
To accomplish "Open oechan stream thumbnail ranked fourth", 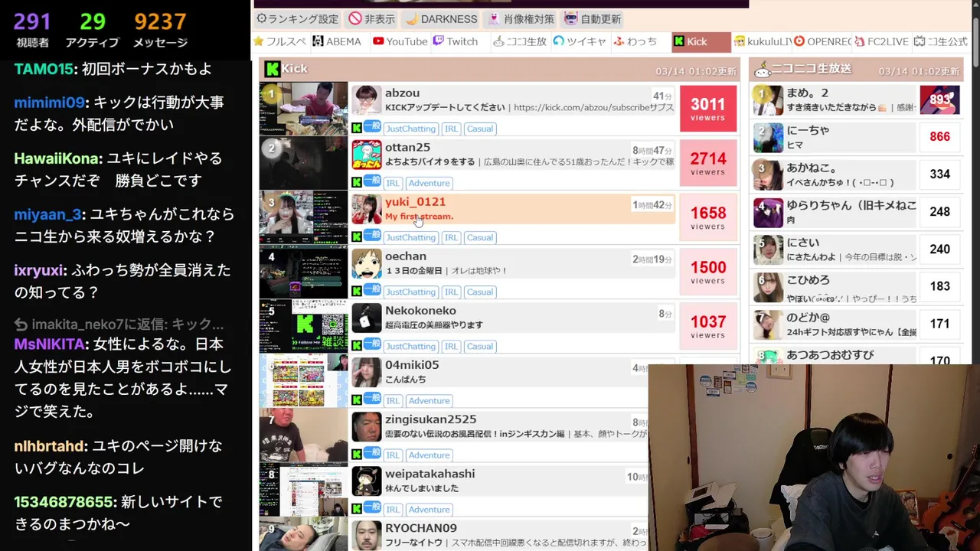I will (303, 271).
